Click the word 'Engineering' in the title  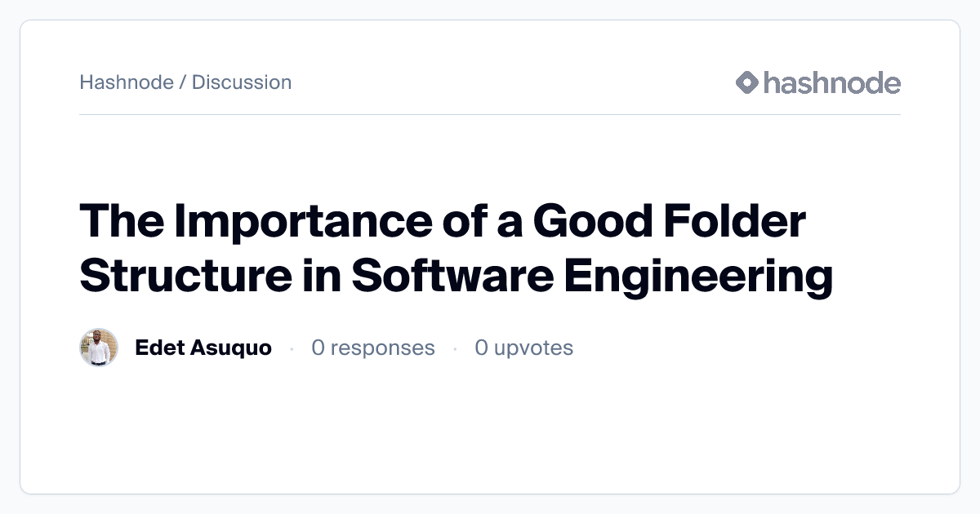point(698,275)
